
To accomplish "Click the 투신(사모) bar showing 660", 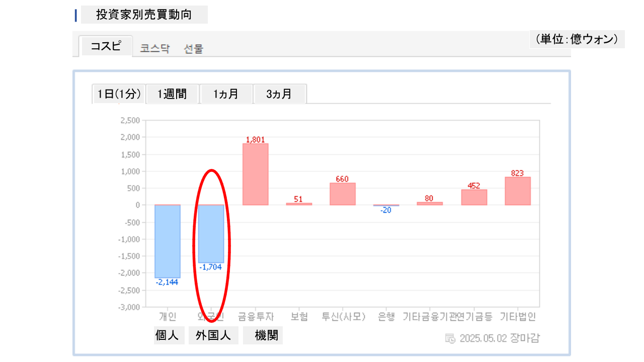I will pyautogui.click(x=343, y=194).
